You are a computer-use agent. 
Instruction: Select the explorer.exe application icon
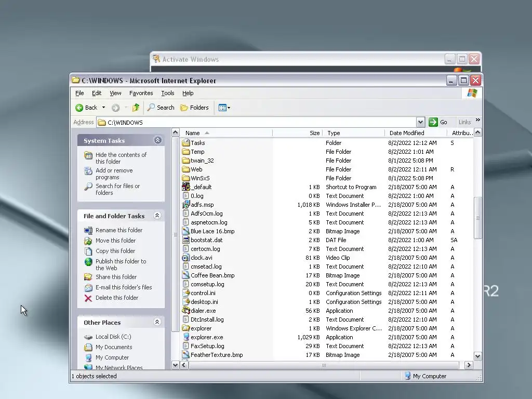(x=185, y=337)
